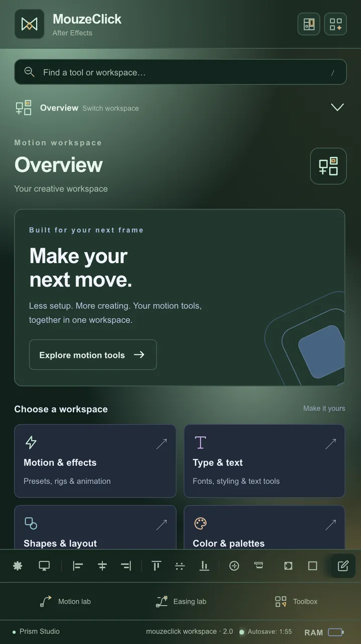The image size is (361, 644).
Task: Click the Make it yours link
Action: tap(324, 409)
